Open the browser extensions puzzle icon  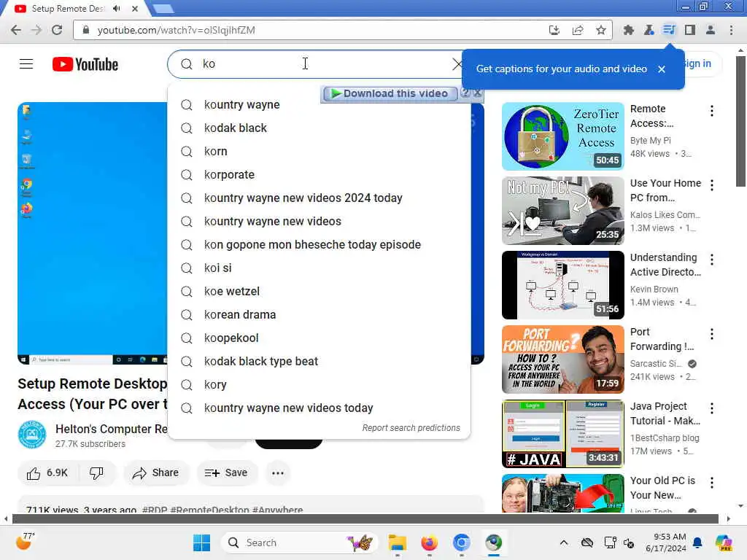[x=628, y=30]
